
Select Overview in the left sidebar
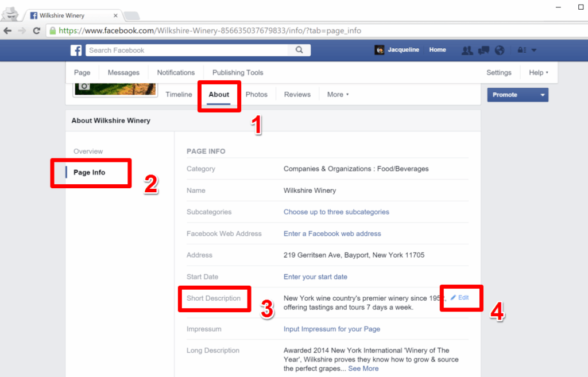click(x=88, y=151)
